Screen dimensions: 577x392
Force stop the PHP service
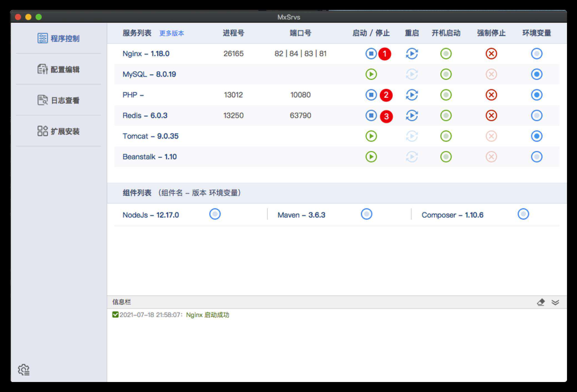coord(491,95)
